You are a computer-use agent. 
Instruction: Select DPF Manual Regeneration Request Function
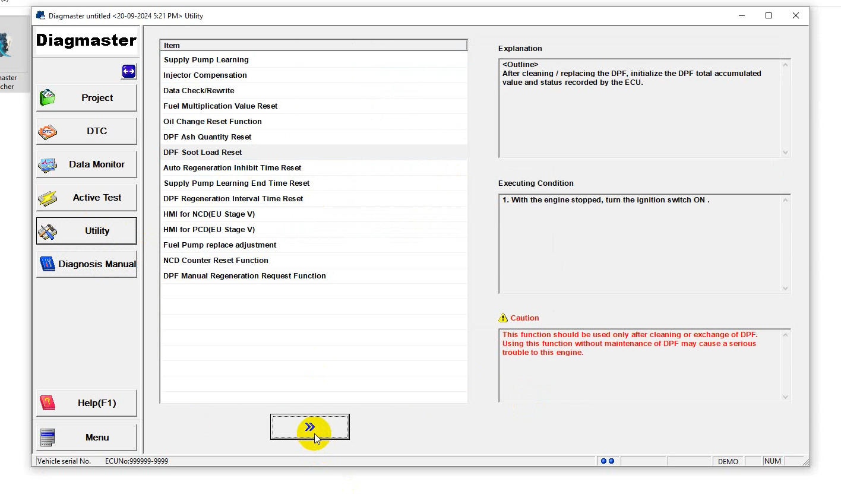tap(314, 276)
